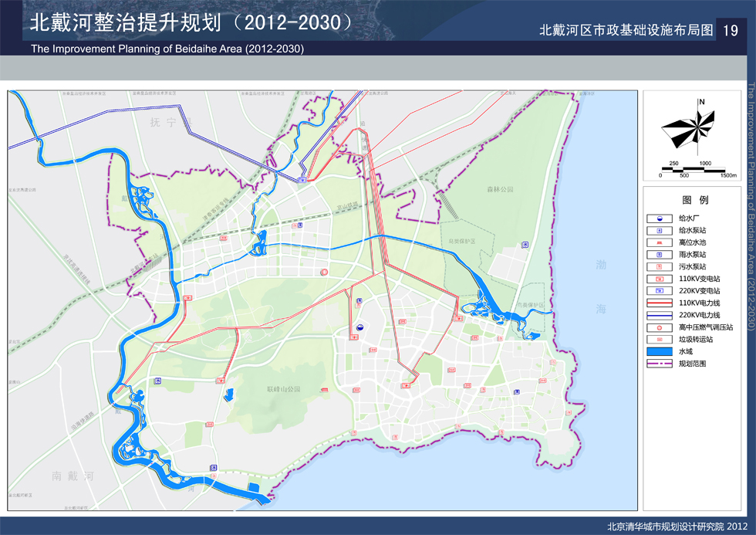Click the 北戴河区市政基础设施布局图 header title
Viewport: 756px width, 535px height.
coord(626,31)
